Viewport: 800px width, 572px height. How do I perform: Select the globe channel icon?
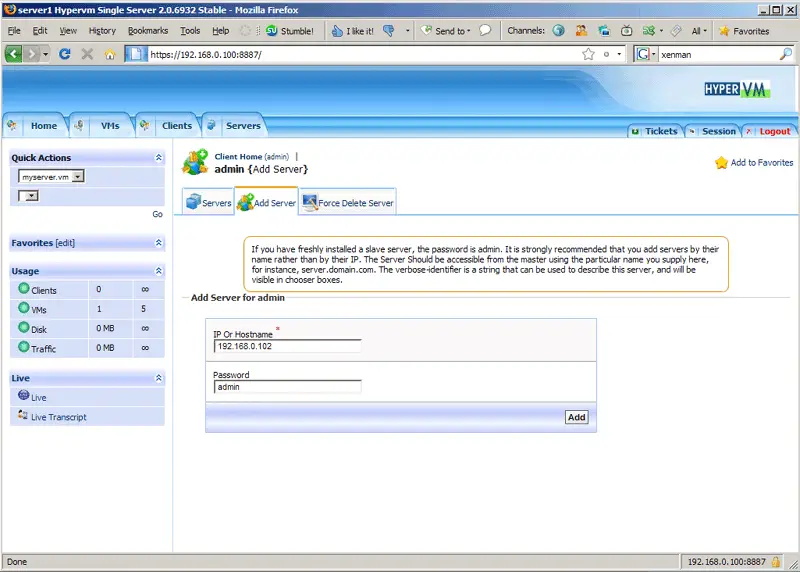coord(559,31)
